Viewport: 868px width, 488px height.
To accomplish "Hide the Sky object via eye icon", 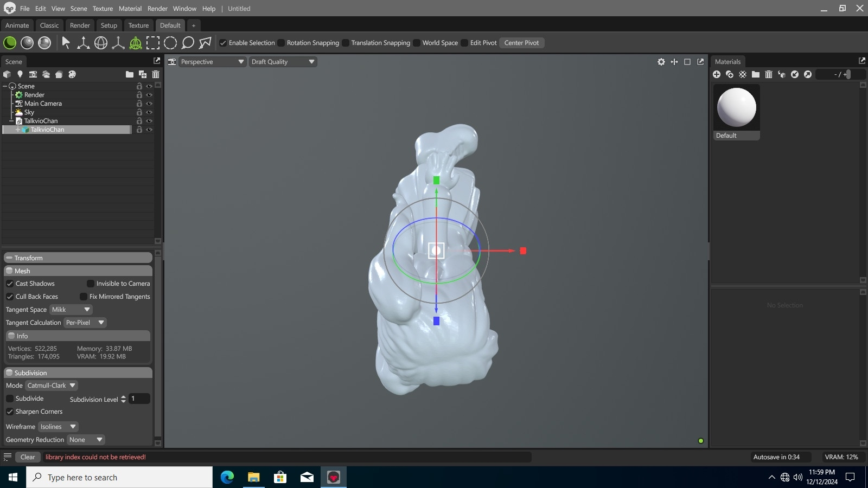I will click(x=149, y=112).
